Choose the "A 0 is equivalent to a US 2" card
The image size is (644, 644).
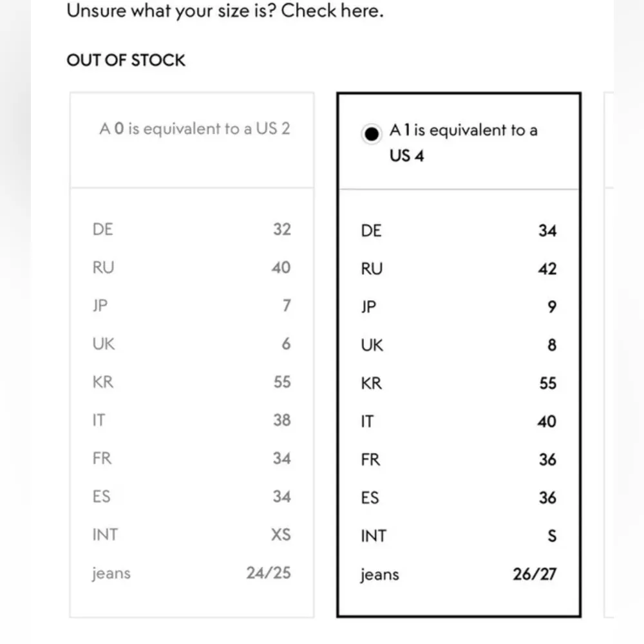tap(192, 129)
